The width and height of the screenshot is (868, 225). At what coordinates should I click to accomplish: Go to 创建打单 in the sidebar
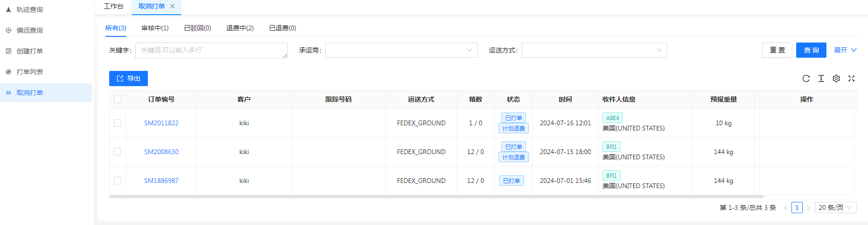coord(30,51)
